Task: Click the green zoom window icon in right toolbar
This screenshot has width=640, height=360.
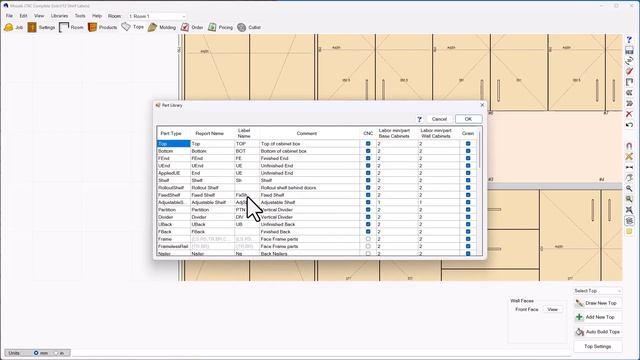Action: pos(629,199)
